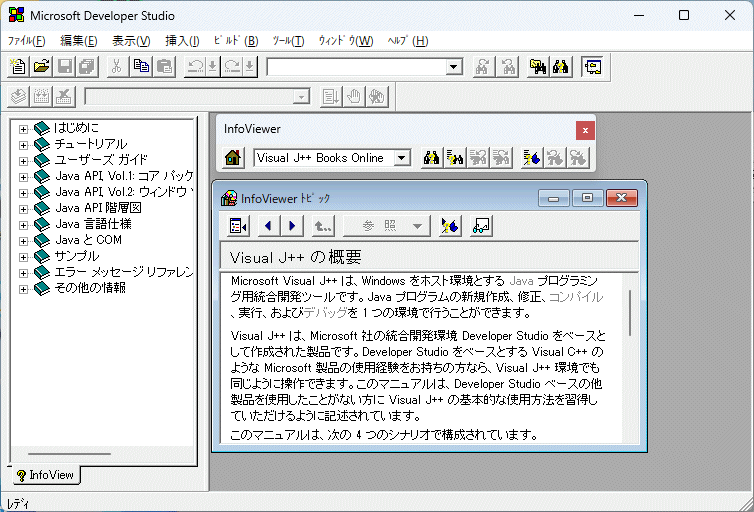Click the contents list icon in topic window
Image resolution: width=754 pixels, height=512 pixels.
tap(239, 225)
